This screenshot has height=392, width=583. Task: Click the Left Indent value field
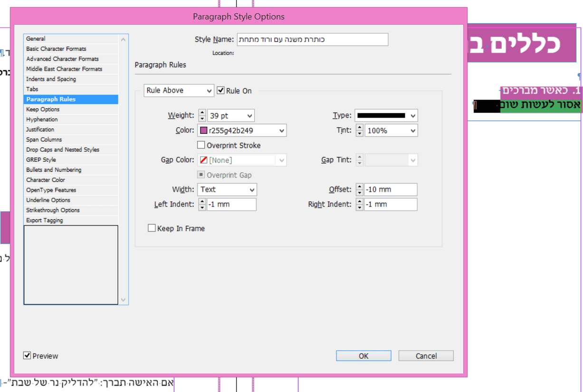coord(232,205)
